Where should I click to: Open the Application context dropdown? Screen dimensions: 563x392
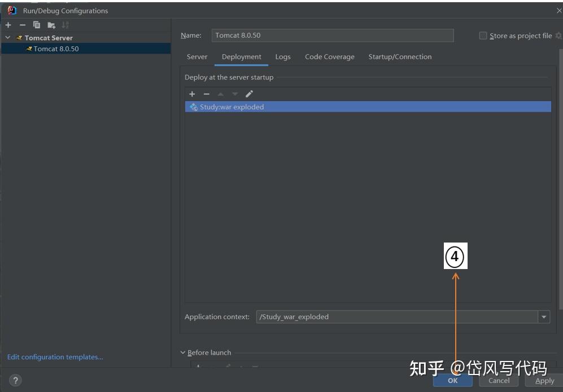[x=543, y=316]
